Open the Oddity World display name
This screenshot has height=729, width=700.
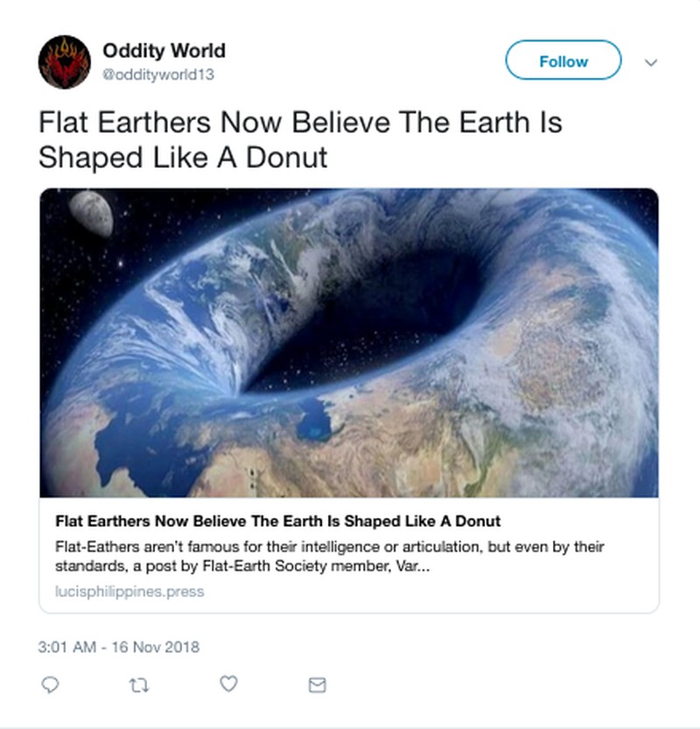pos(164,51)
